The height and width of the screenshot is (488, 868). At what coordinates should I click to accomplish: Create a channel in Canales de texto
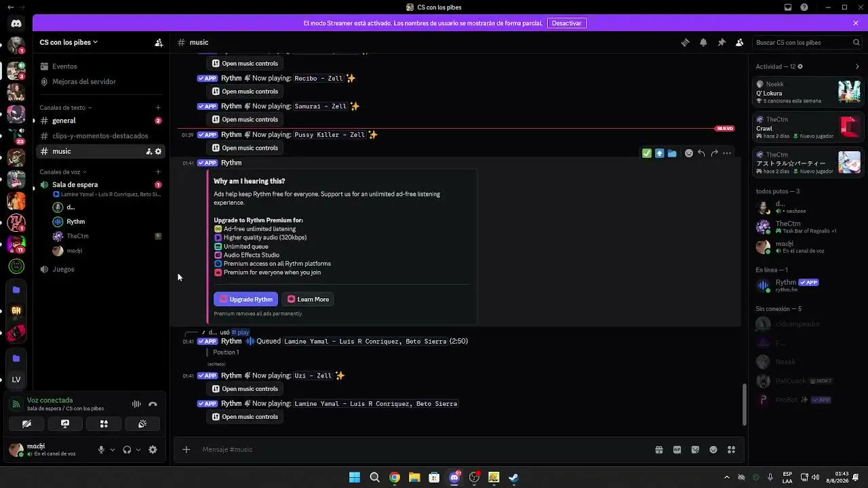click(x=158, y=107)
